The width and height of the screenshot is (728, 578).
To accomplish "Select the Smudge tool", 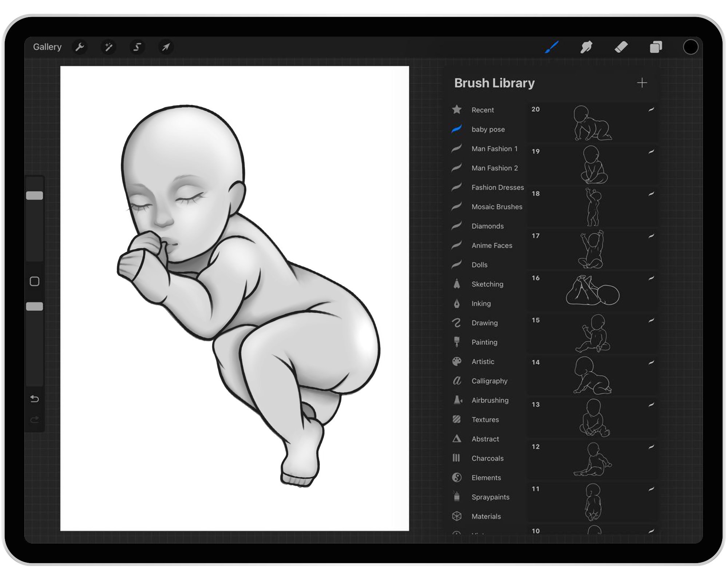I will pyautogui.click(x=587, y=47).
